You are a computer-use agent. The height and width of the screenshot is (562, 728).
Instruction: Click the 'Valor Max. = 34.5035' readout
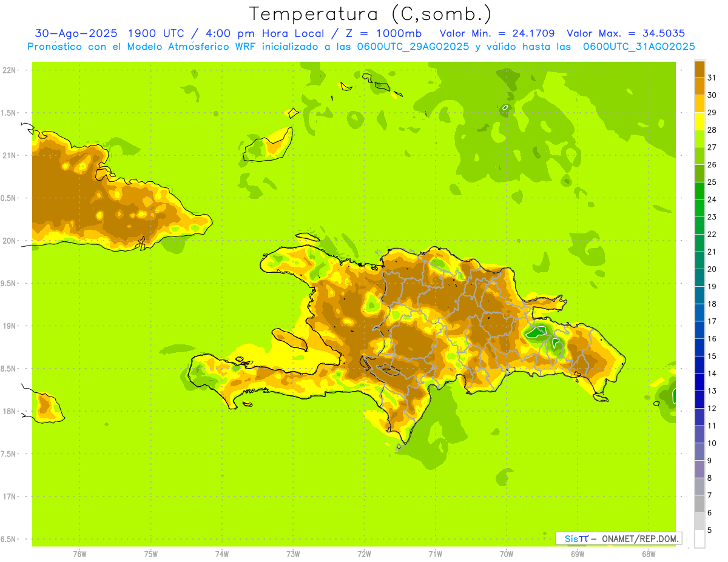[x=625, y=33]
